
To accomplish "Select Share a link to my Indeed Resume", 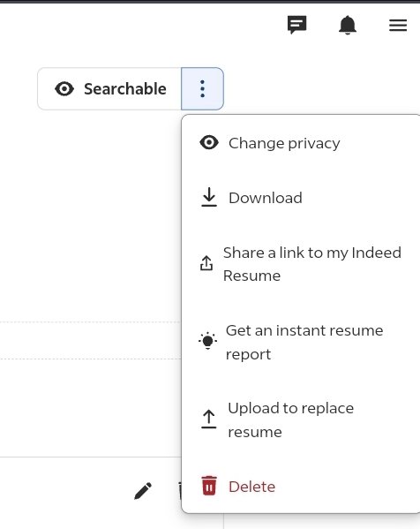I will 300,264.
